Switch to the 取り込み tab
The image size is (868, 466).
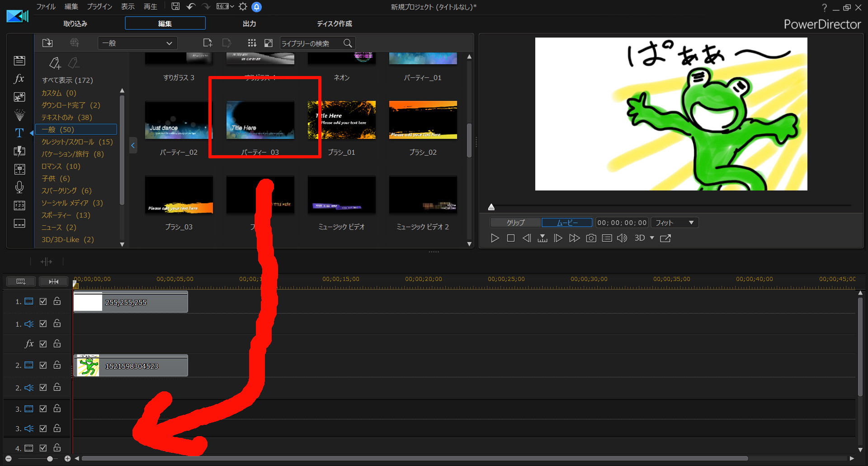pos(75,24)
